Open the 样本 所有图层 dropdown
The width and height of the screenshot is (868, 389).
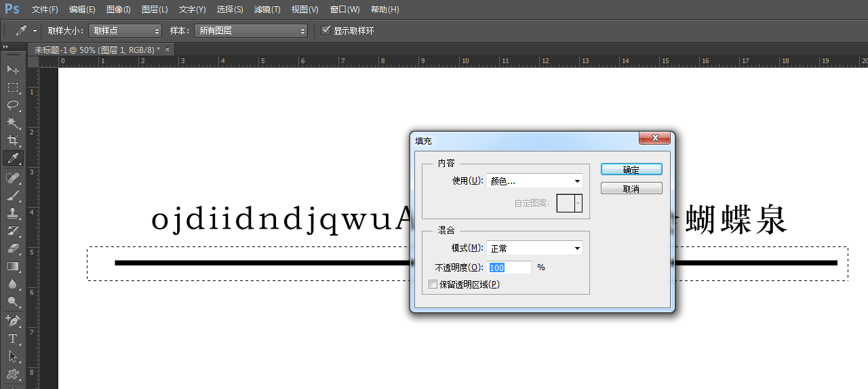point(250,31)
